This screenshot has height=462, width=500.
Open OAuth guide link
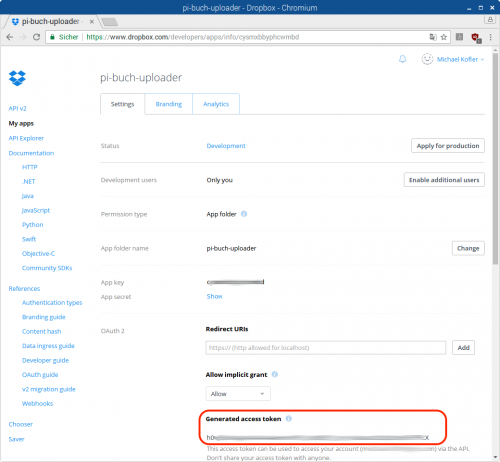point(40,375)
